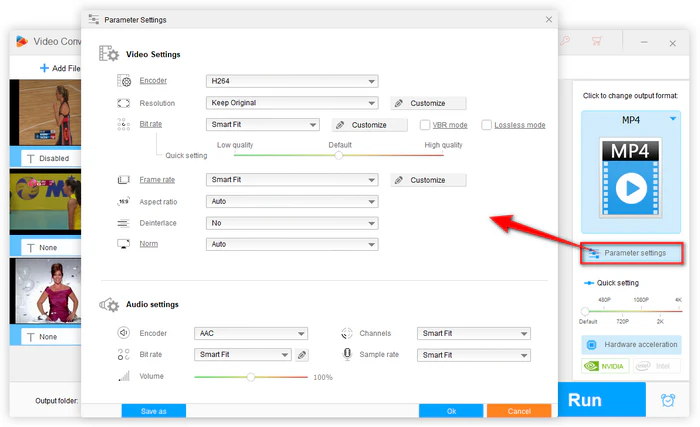Open the Sample rate Smart Fit dropdown
Image resolution: width=700 pixels, height=427 pixels.
(x=474, y=355)
